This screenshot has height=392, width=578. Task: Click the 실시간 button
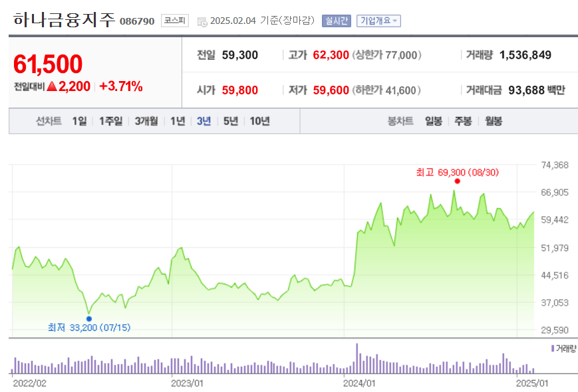coord(336,21)
